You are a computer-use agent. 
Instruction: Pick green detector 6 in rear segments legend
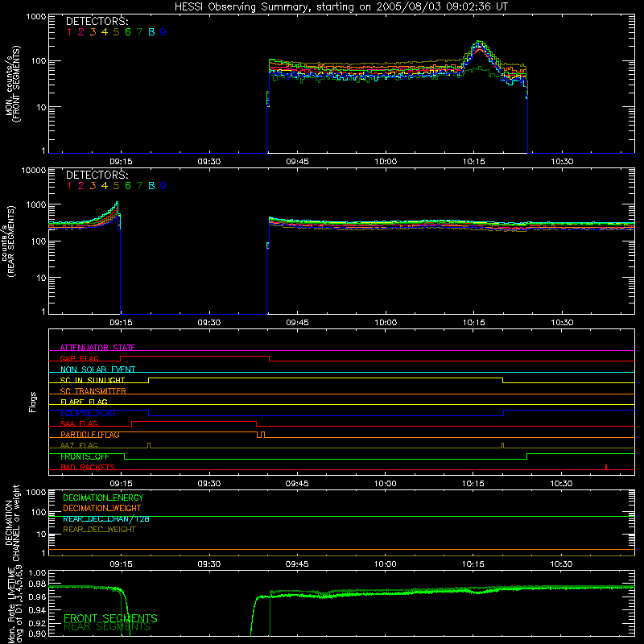click(128, 186)
